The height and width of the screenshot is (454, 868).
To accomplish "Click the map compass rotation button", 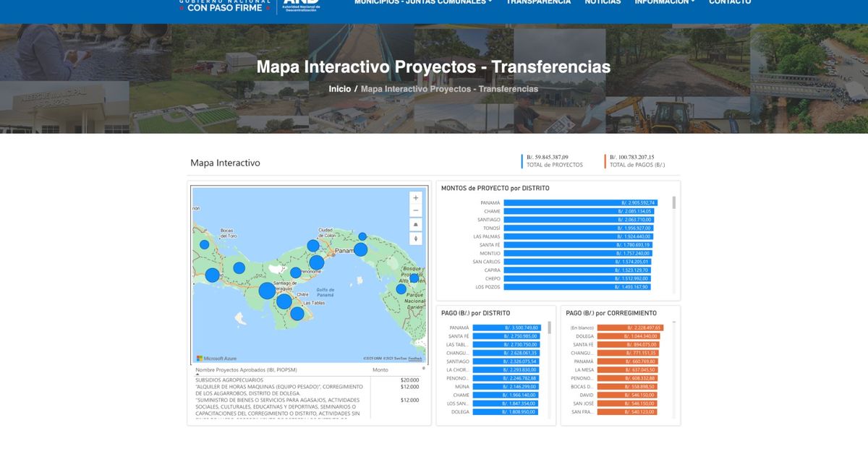I will [415, 239].
